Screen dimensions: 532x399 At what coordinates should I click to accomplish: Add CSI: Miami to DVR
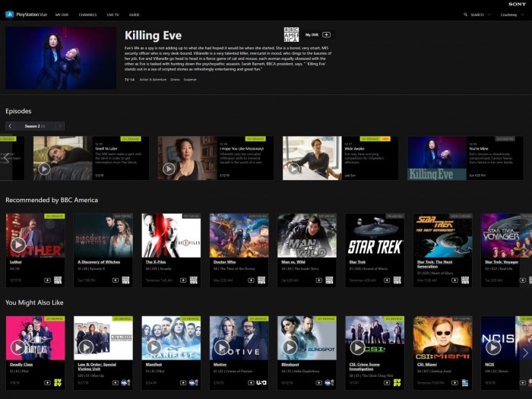[454, 383]
